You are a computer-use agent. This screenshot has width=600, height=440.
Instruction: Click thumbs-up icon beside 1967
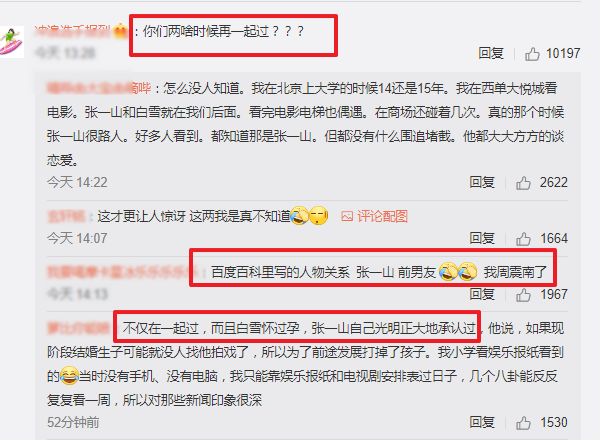523,295
